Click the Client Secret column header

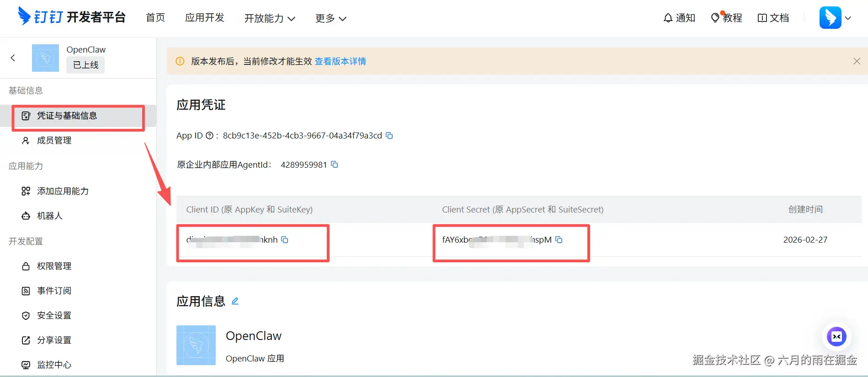(523, 209)
